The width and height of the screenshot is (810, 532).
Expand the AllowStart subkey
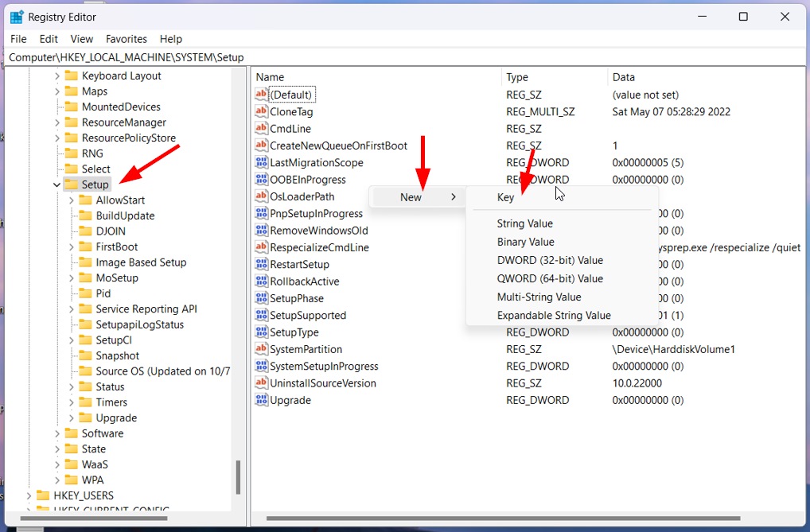[72, 200]
